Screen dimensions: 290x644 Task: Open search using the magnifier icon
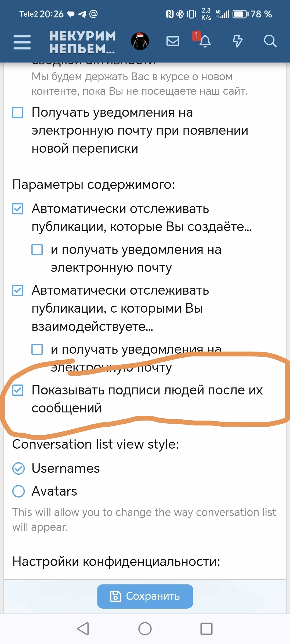point(271,41)
